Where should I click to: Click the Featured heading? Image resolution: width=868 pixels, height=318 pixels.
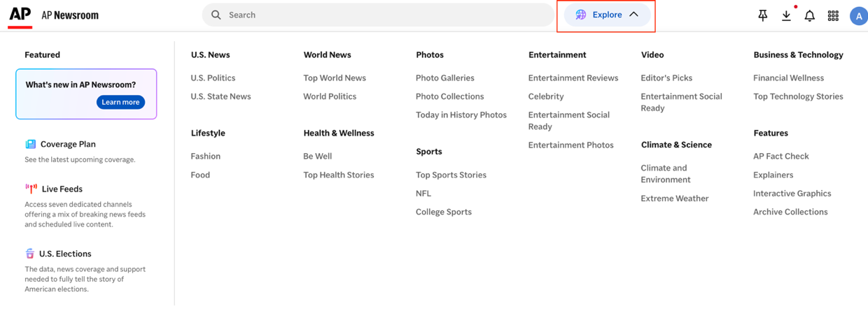point(43,55)
